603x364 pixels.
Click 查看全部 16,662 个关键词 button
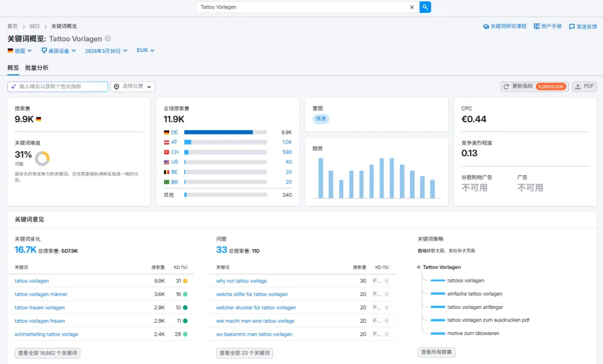click(47, 353)
